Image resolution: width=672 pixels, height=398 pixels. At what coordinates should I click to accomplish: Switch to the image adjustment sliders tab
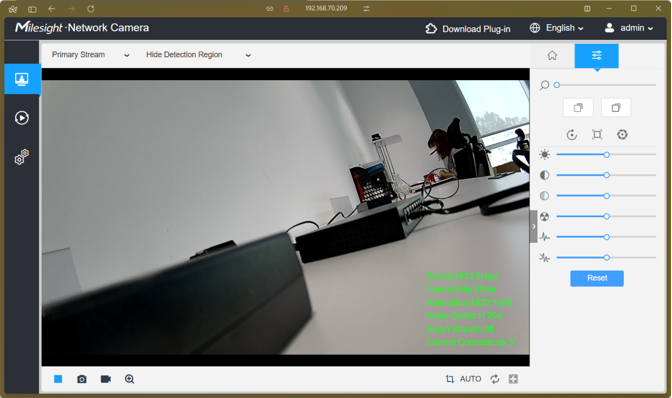(597, 56)
